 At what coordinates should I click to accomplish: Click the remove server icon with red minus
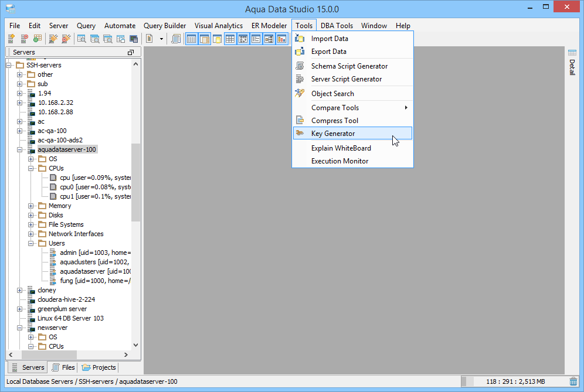tap(24, 38)
